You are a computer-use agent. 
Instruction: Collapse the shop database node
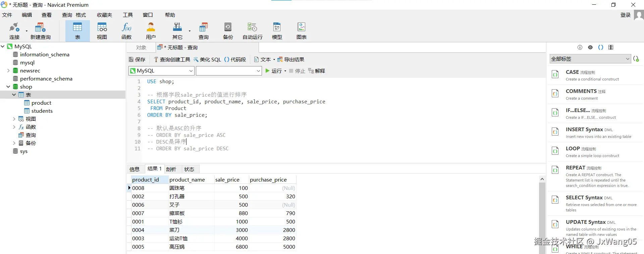8,87
